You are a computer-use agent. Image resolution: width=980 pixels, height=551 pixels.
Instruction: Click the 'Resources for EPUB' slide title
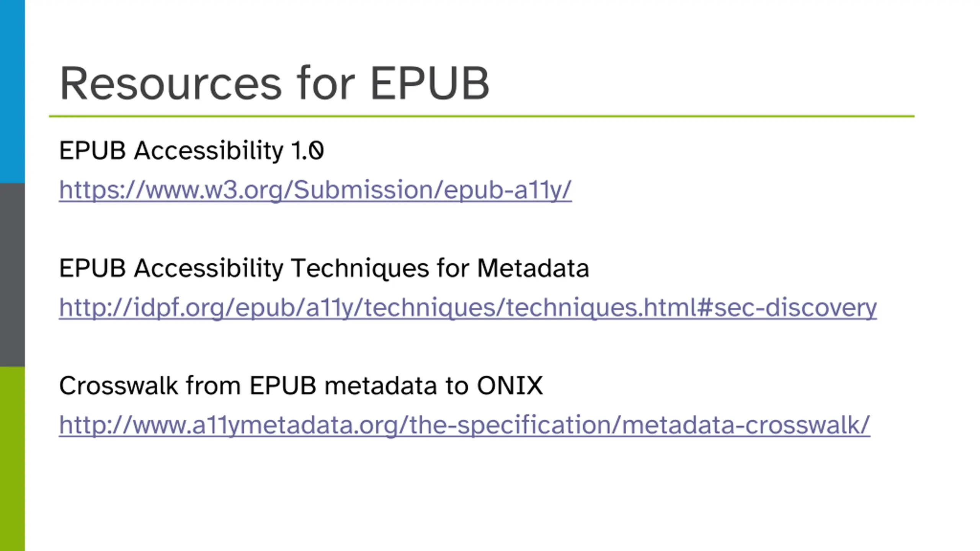(x=274, y=83)
